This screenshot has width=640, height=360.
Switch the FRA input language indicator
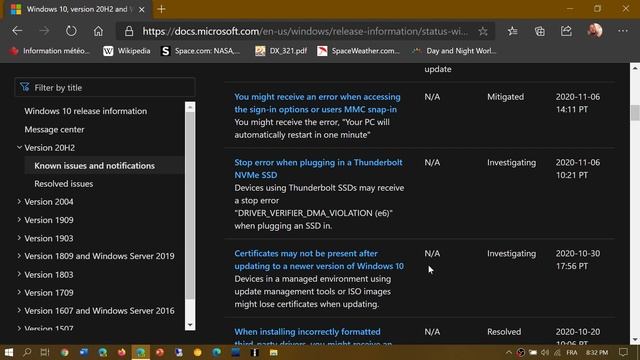(x=572, y=352)
